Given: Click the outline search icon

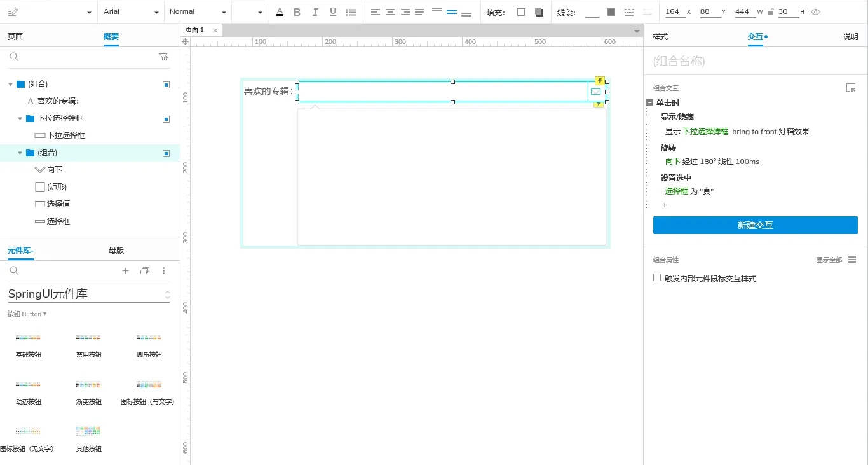Looking at the screenshot, I should [x=14, y=57].
